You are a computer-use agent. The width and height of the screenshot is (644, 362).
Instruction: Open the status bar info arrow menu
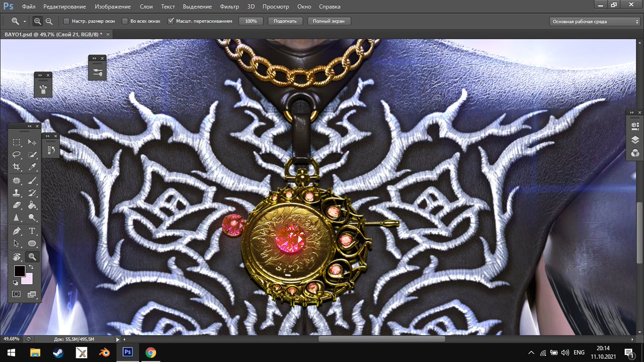coord(118,339)
